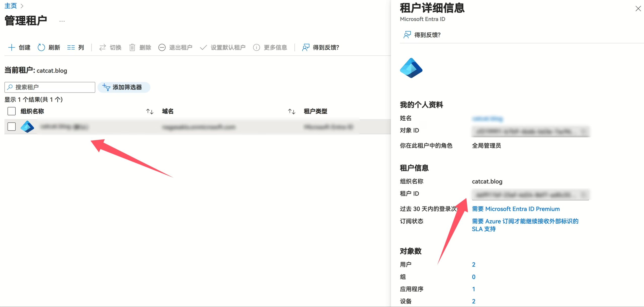Click toolbar 得到反馈? text

click(326, 47)
